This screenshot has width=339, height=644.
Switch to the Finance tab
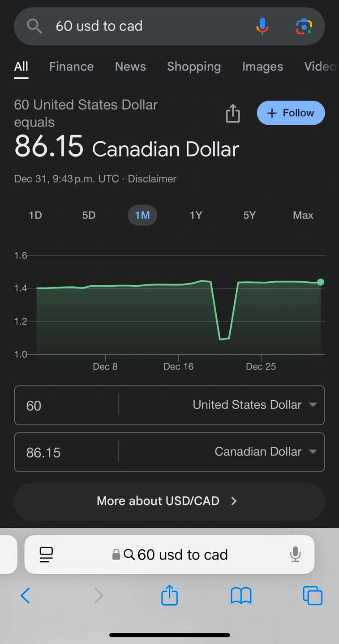[x=71, y=67]
